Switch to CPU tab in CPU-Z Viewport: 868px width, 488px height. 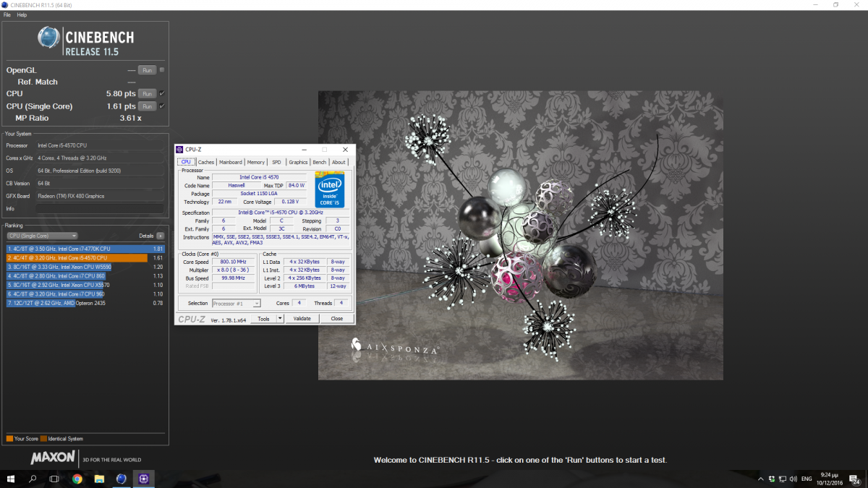click(186, 162)
